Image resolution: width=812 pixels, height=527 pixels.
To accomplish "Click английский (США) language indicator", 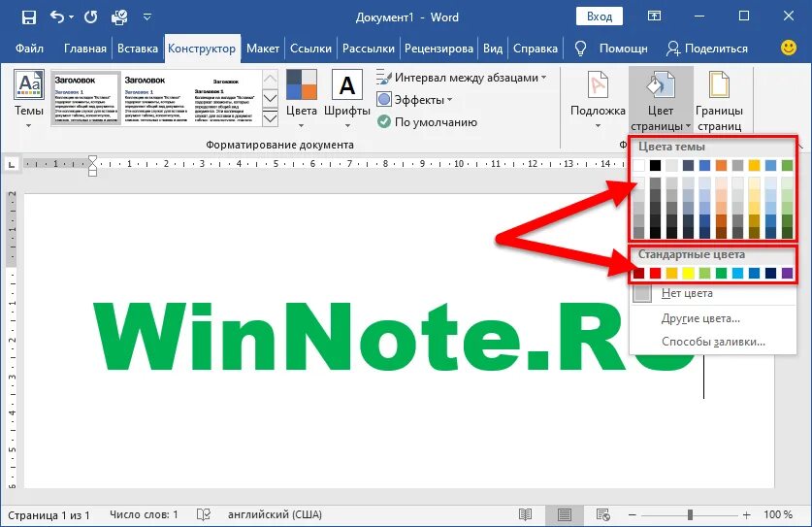I will click(275, 514).
